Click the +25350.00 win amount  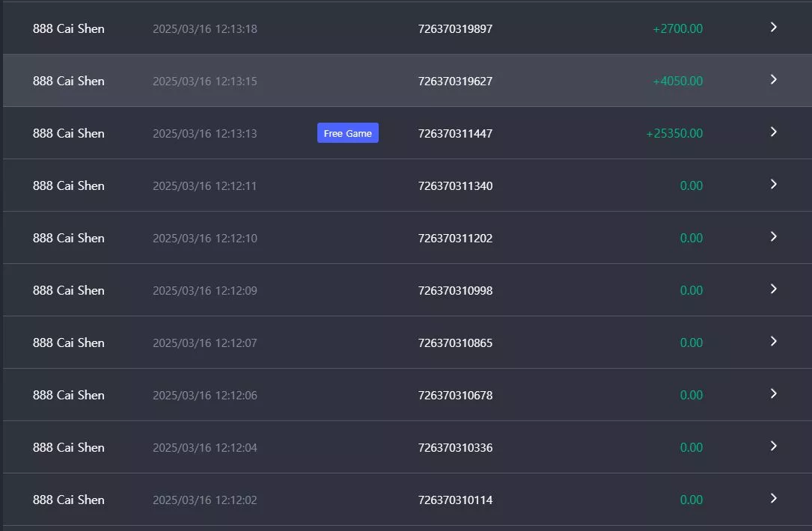[674, 134]
